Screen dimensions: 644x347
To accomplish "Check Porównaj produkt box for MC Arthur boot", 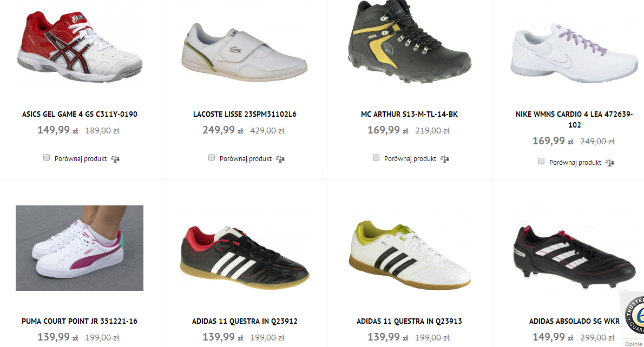I will pyautogui.click(x=376, y=157).
